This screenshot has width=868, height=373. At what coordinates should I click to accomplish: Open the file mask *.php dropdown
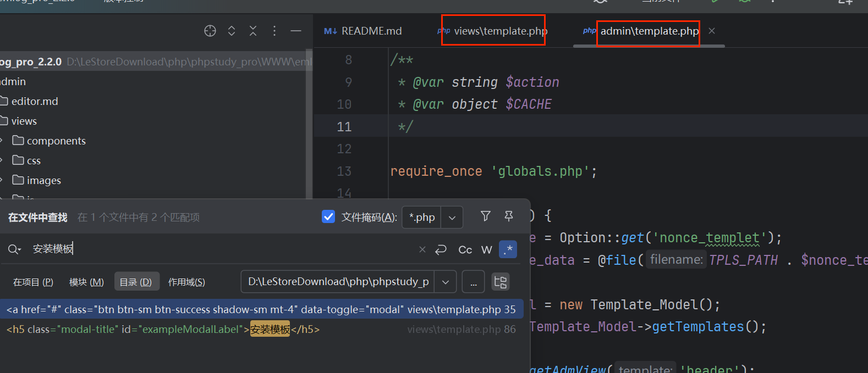[x=452, y=218]
